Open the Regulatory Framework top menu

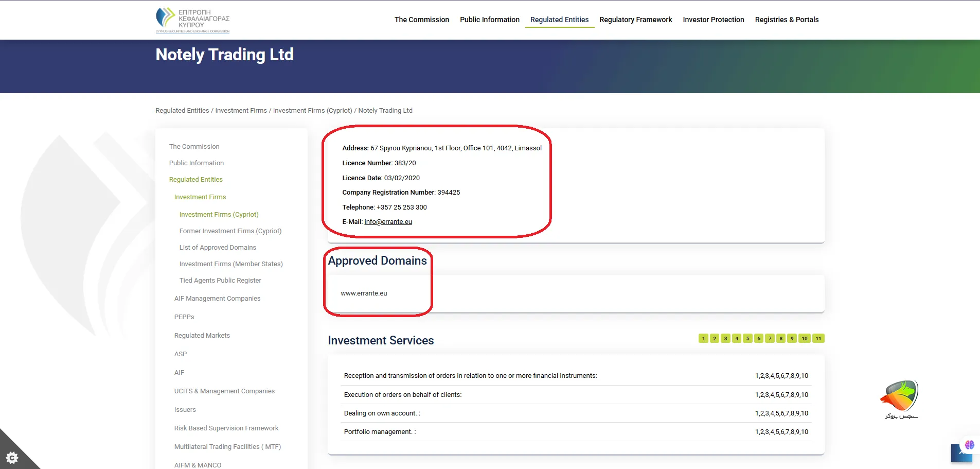(635, 20)
